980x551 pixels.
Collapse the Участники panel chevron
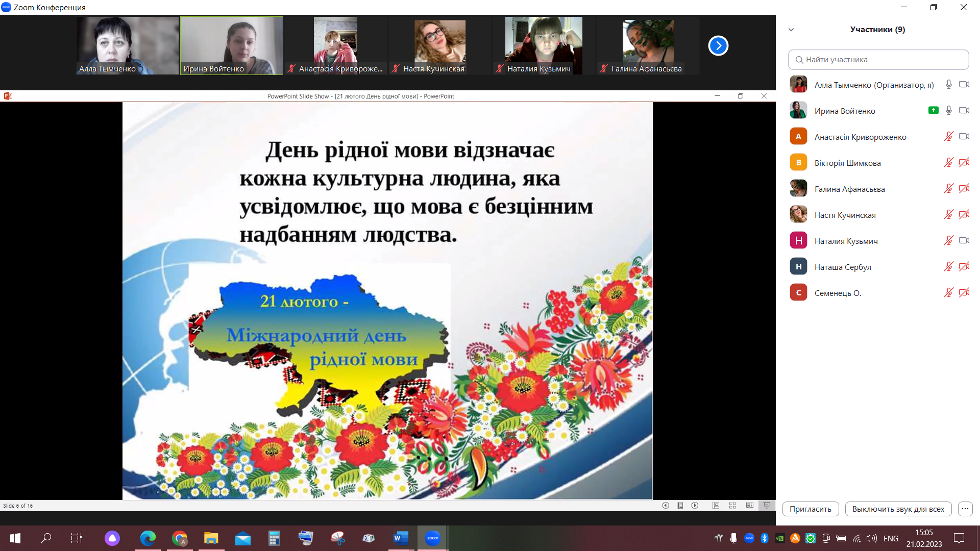(x=791, y=30)
